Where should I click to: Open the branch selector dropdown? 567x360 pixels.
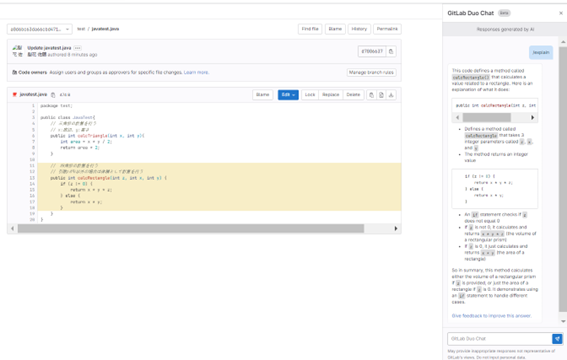(x=39, y=29)
